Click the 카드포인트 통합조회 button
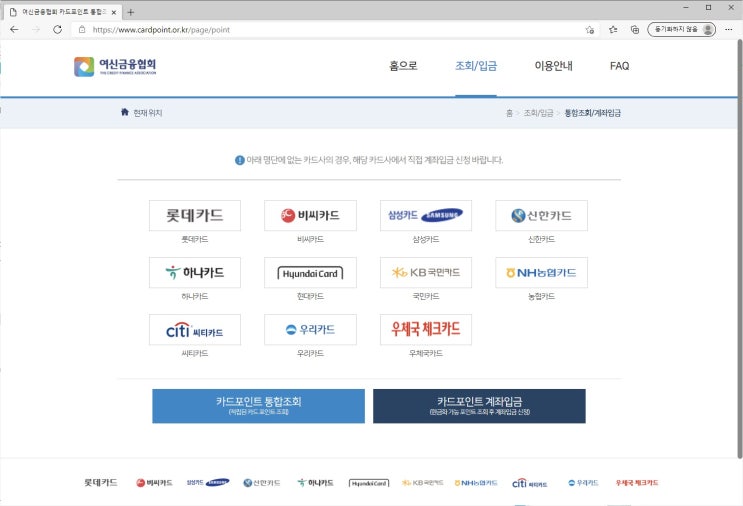743x506 pixels. 259,406
